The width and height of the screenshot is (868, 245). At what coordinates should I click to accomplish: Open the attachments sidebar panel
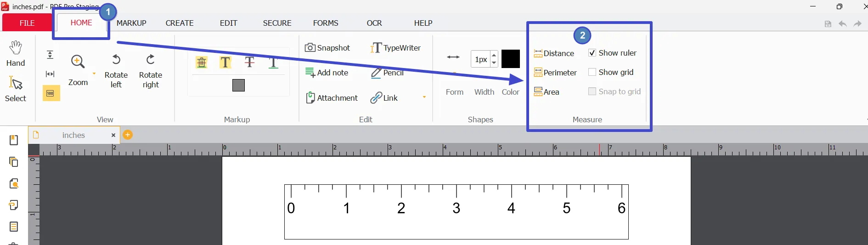pos(14,205)
